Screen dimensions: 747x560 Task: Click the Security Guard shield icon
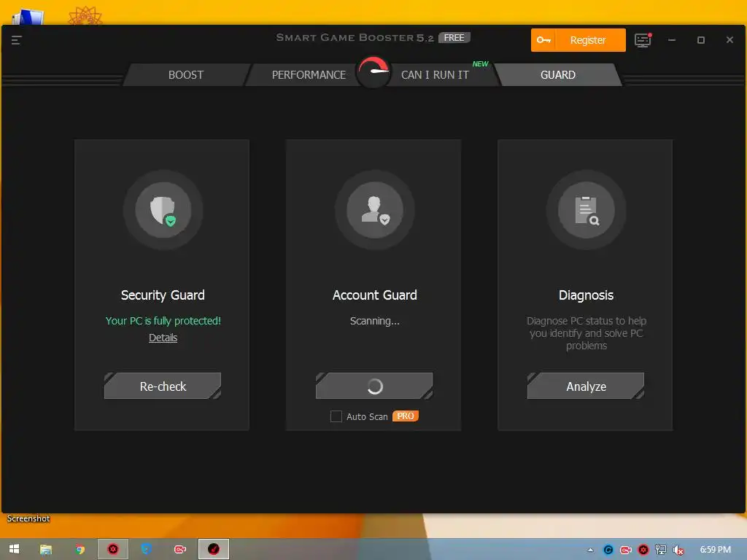coord(163,210)
